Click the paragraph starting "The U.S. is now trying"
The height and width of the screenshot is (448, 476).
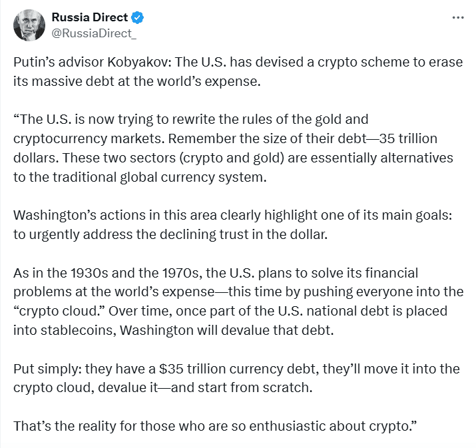(x=200, y=120)
